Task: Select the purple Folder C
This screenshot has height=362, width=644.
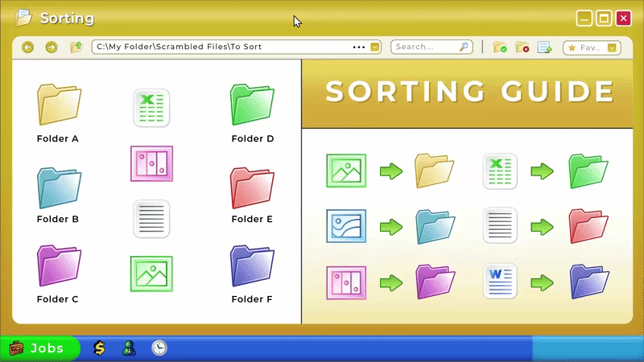Action: point(59,265)
